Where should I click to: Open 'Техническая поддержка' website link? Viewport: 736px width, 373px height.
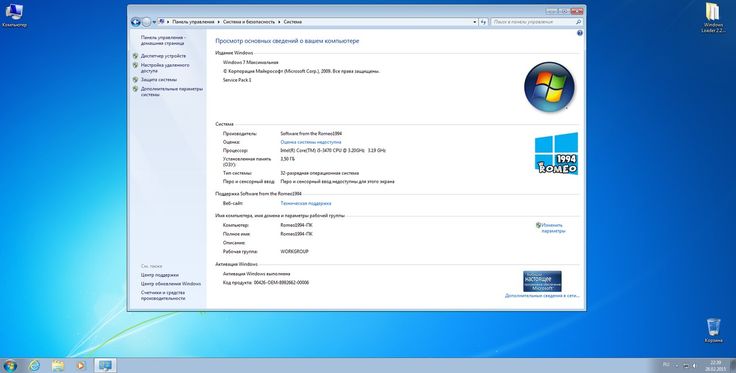306,204
